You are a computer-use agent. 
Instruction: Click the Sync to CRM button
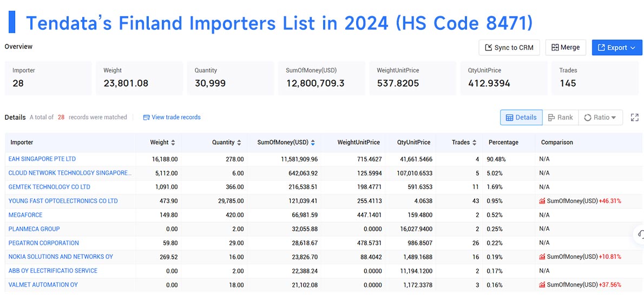click(x=509, y=48)
